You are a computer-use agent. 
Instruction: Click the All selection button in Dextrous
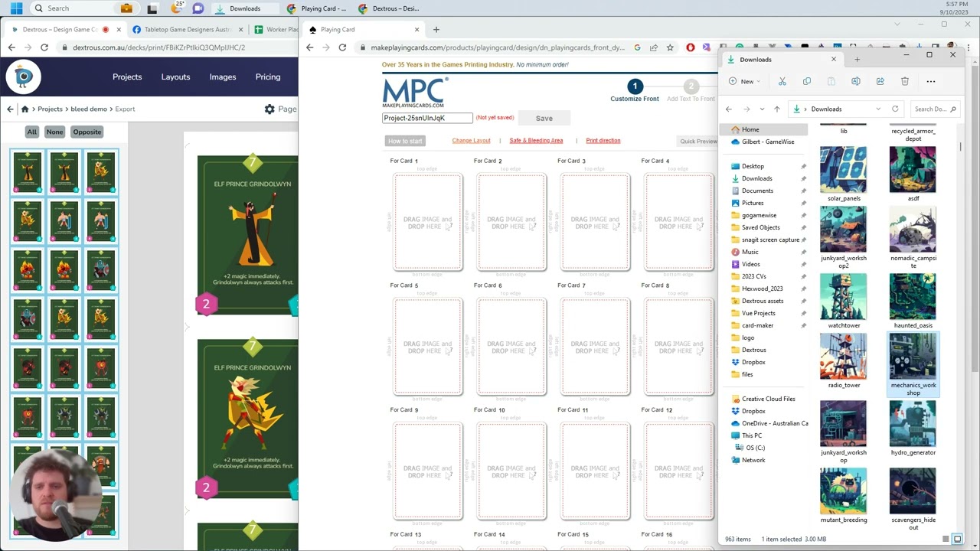[x=32, y=132]
